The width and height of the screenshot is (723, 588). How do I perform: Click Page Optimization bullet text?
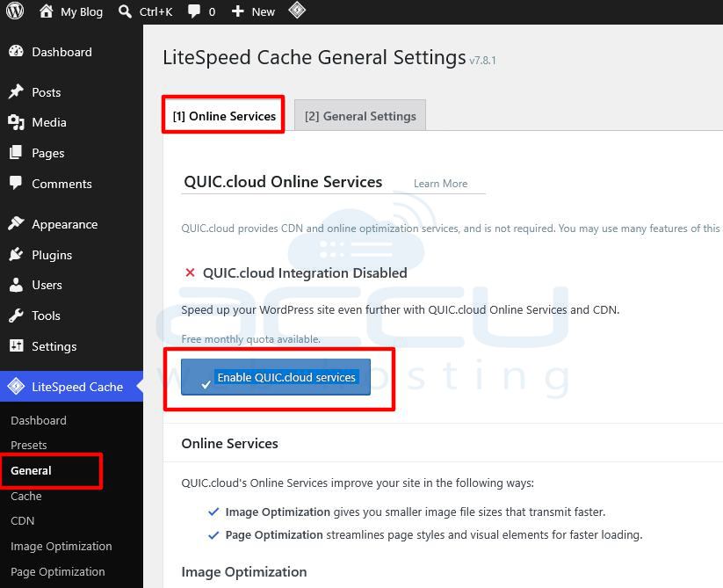pos(433,535)
